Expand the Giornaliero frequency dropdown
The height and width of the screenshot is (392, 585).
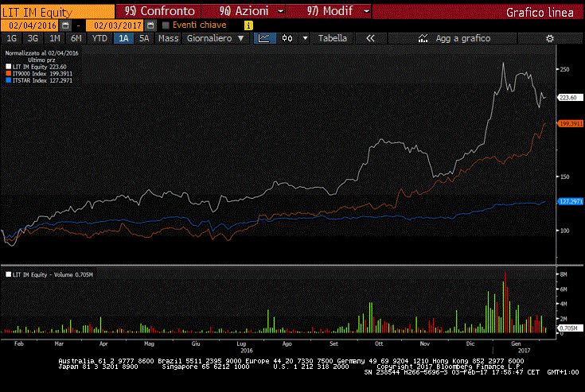click(214, 38)
